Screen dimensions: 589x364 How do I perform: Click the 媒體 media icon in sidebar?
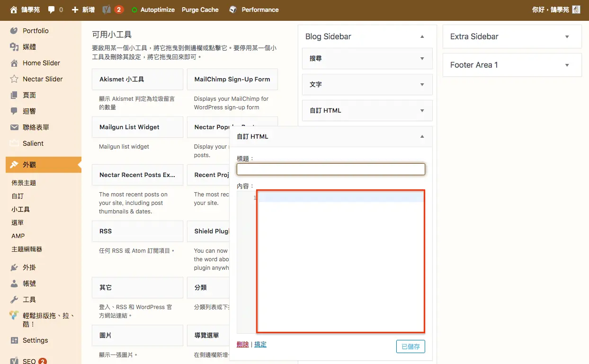14,46
